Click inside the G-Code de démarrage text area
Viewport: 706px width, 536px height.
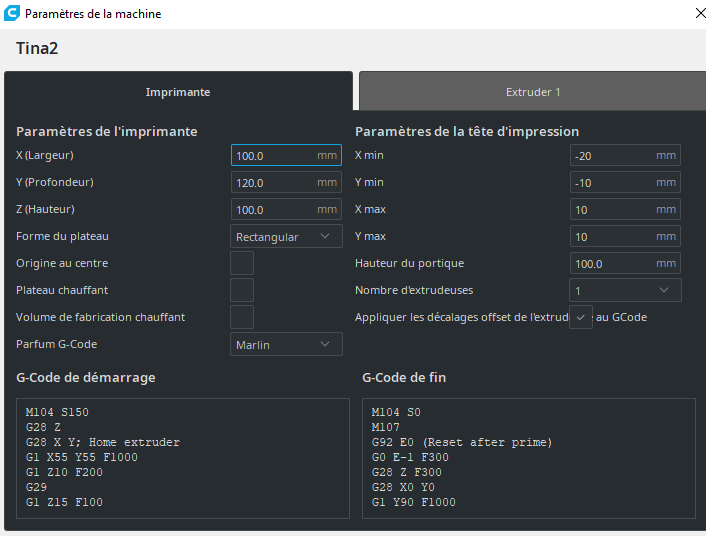[183, 457]
